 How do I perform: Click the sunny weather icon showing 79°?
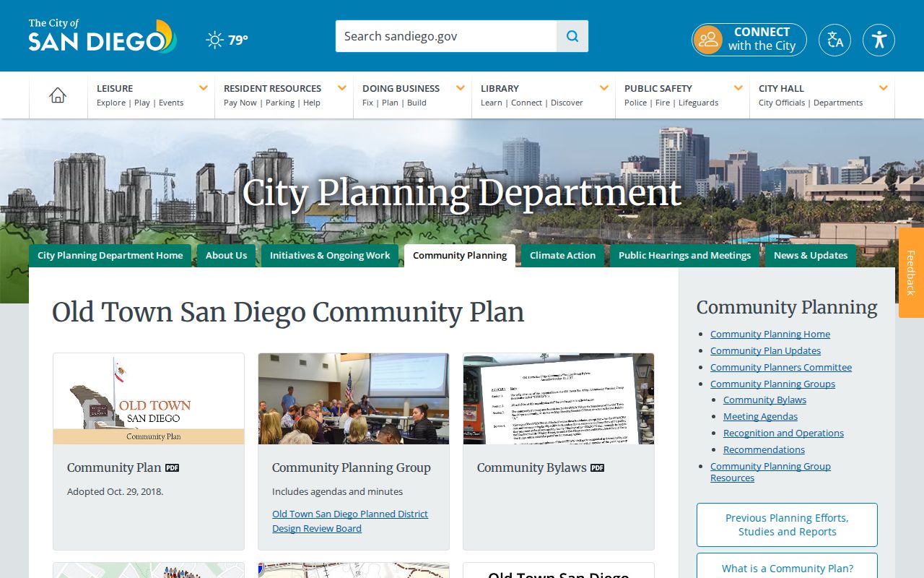(214, 40)
